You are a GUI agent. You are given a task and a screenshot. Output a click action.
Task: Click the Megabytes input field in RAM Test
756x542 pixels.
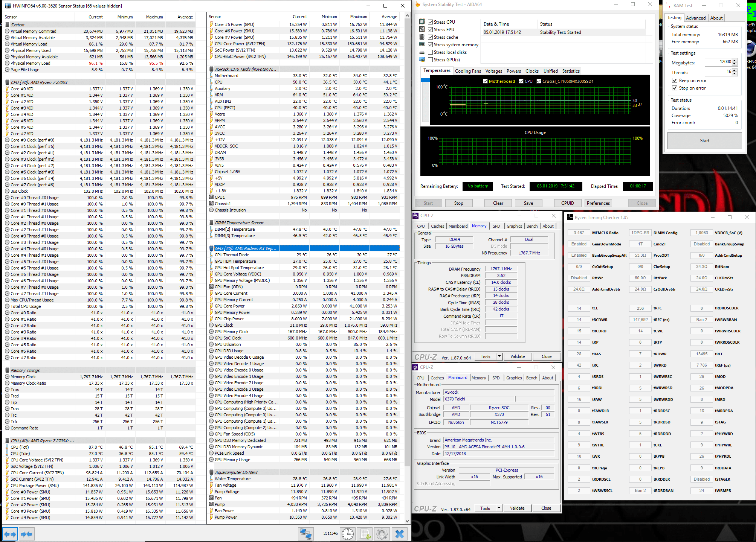coord(718,62)
